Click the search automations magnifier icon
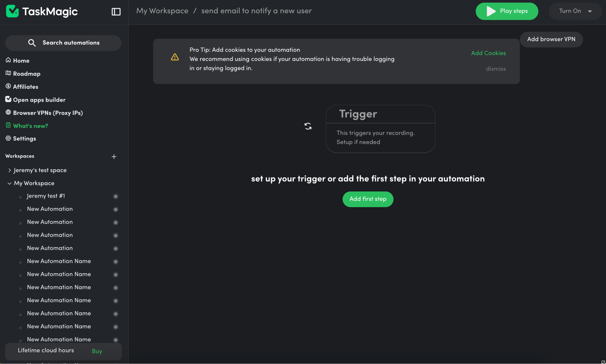This screenshot has width=606, height=364. [33, 42]
